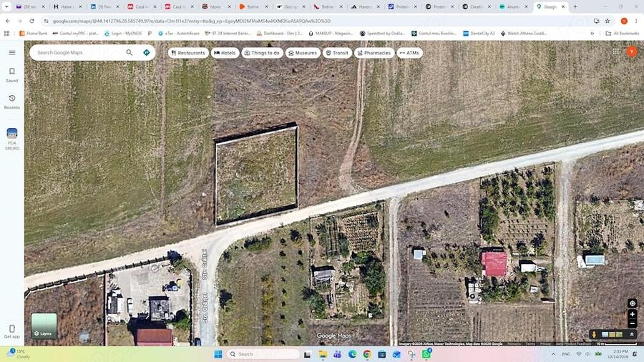Switch to the Haine browser tab
The image size is (644, 362).
[x=67, y=6]
